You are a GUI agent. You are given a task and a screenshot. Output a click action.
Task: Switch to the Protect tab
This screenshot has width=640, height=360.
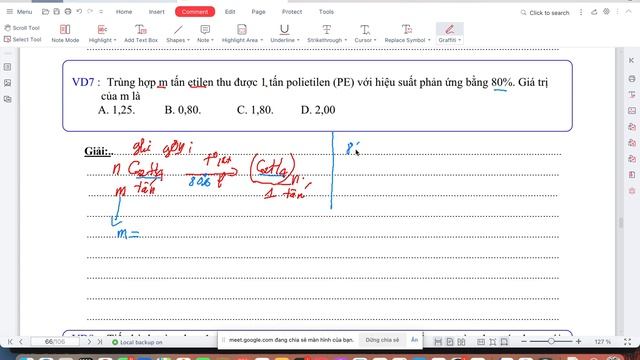[292, 12]
